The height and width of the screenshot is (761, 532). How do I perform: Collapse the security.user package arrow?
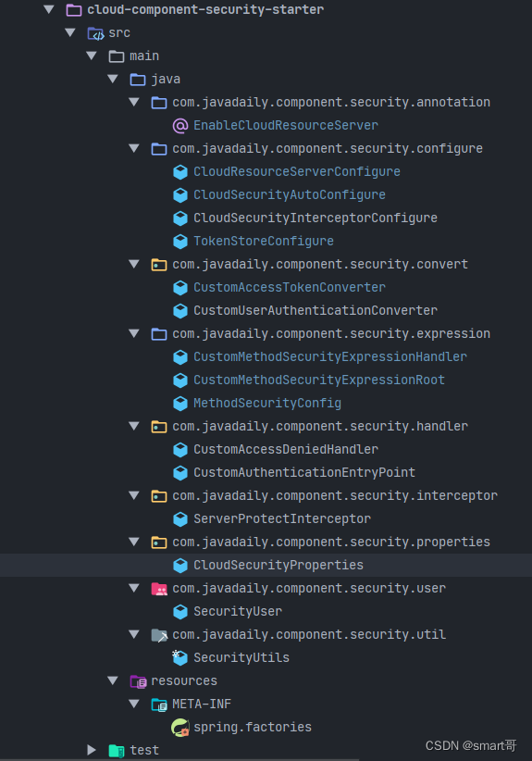pyautogui.click(x=134, y=588)
